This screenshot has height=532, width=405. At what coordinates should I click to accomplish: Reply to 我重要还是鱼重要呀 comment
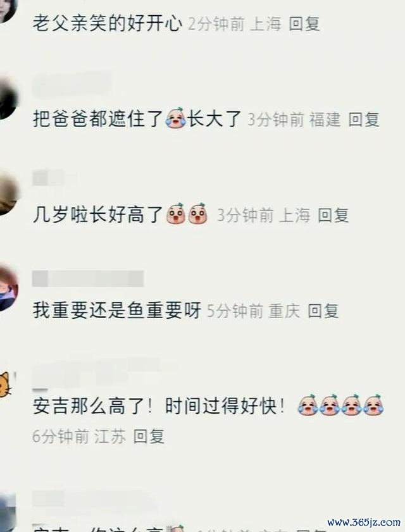[x=323, y=311]
